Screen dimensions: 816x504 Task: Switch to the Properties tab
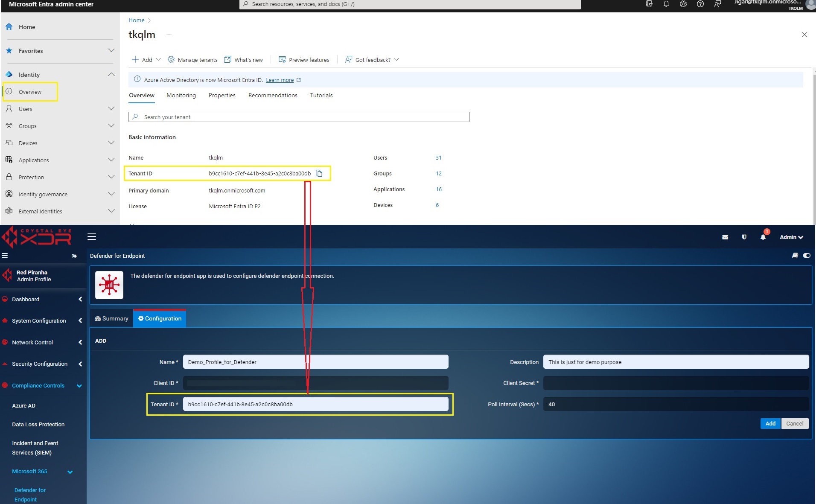pyautogui.click(x=222, y=95)
